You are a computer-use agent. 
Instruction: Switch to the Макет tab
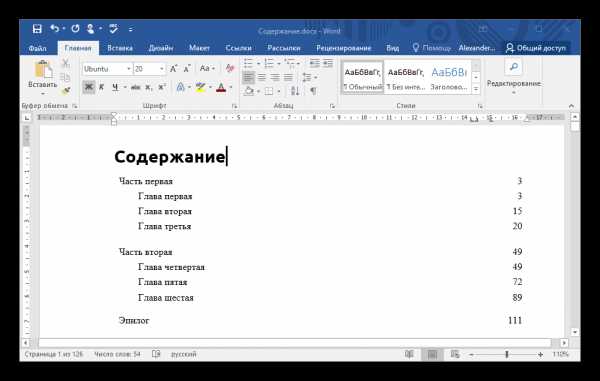[x=199, y=48]
